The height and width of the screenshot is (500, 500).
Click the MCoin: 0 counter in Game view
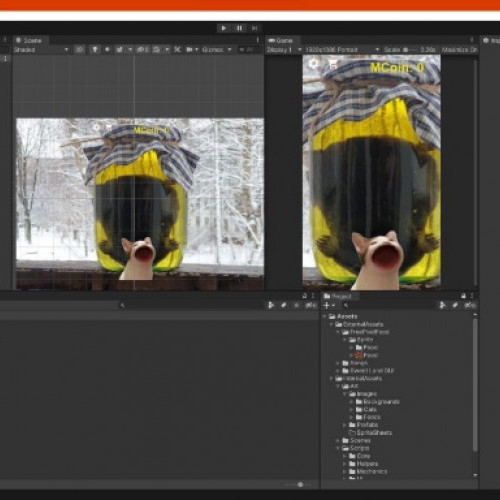pyautogui.click(x=397, y=68)
